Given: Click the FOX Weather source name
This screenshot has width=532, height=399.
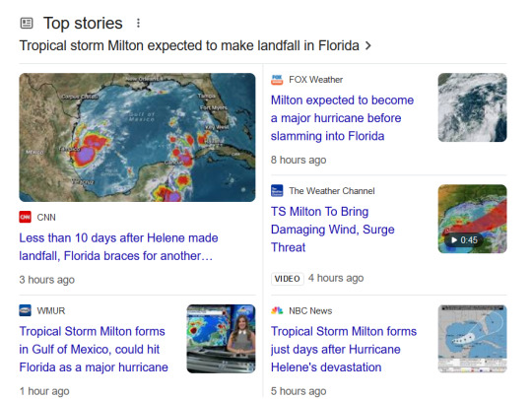Looking at the screenshot, I should [316, 80].
